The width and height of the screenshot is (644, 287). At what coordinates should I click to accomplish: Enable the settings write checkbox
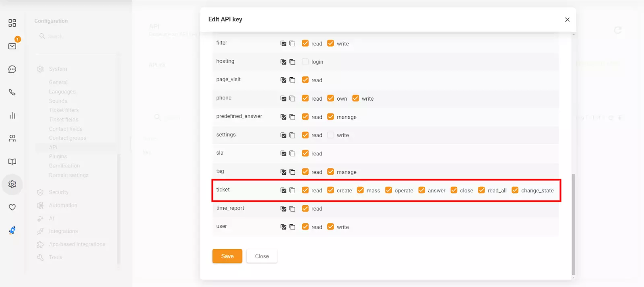click(x=330, y=135)
